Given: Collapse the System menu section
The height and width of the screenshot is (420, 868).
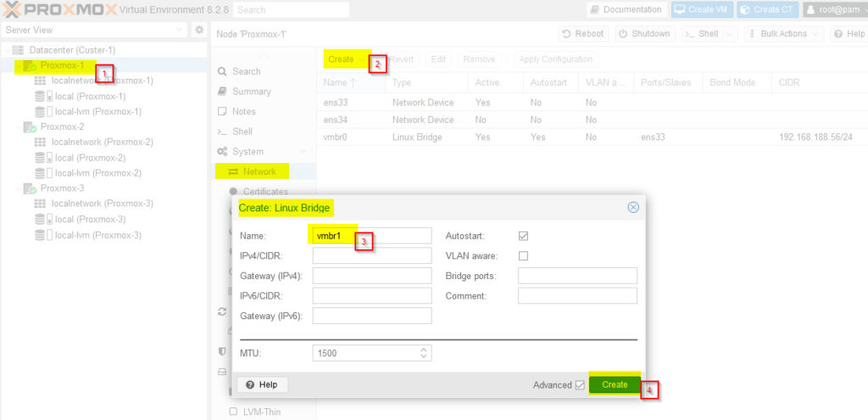Looking at the screenshot, I should [x=303, y=151].
